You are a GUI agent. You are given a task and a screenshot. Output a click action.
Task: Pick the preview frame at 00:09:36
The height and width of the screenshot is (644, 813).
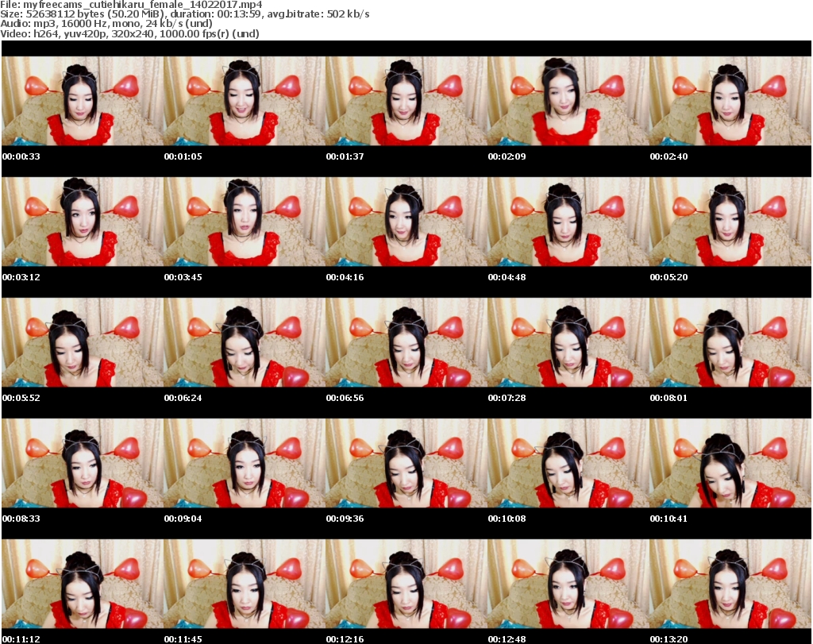click(406, 464)
